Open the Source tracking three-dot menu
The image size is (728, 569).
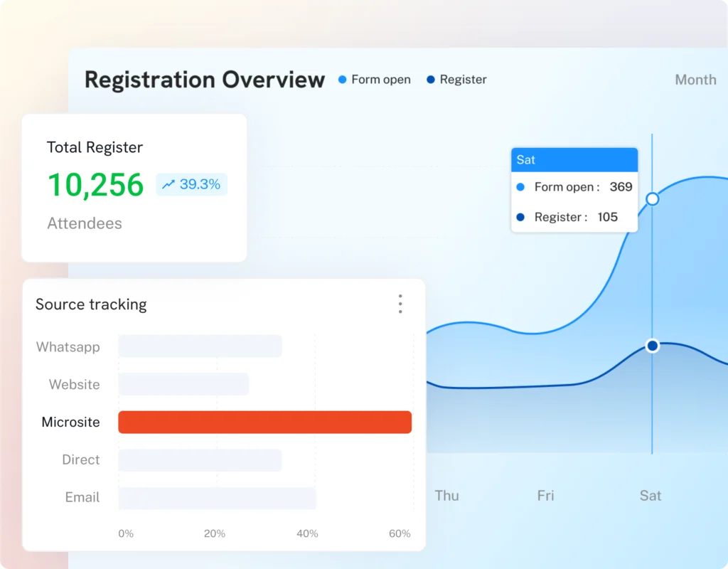coord(400,304)
